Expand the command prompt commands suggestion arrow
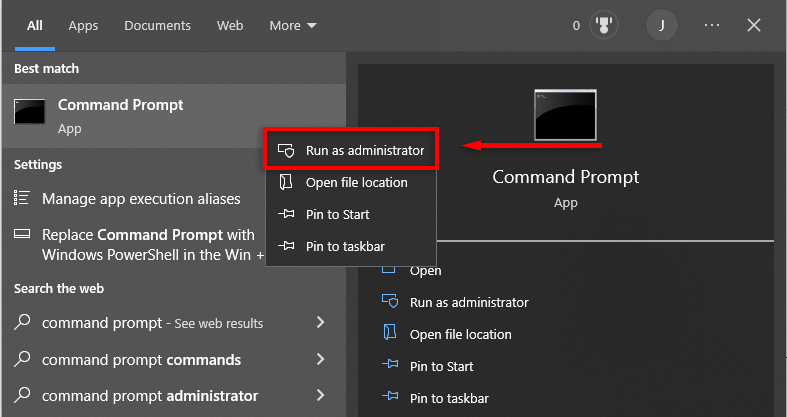Viewport: 787px width, 417px height. tap(320, 359)
